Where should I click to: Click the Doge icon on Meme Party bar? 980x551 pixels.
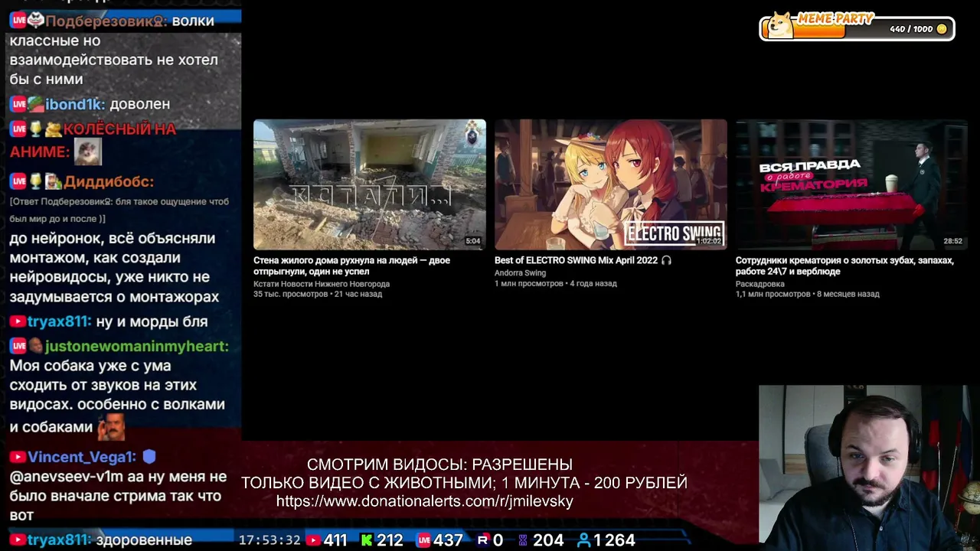pyautogui.click(x=780, y=24)
